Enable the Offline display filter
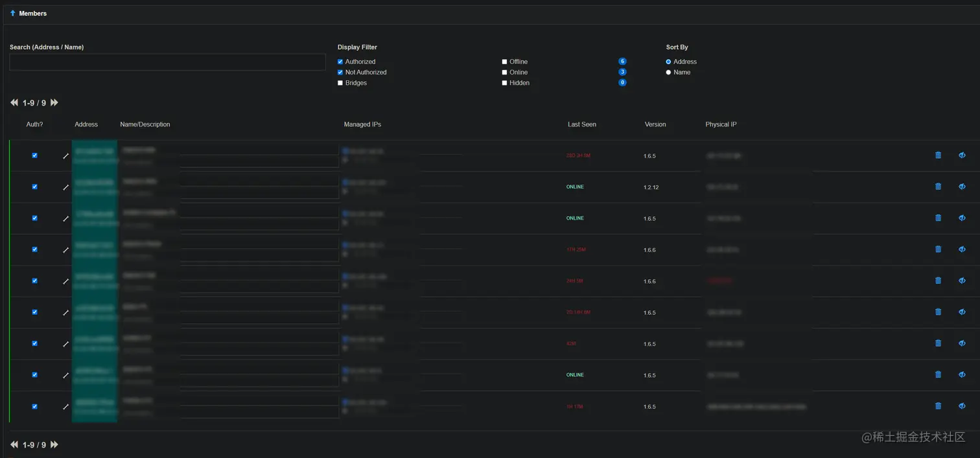The height and width of the screenshot is (458, 980). point(504,62)
